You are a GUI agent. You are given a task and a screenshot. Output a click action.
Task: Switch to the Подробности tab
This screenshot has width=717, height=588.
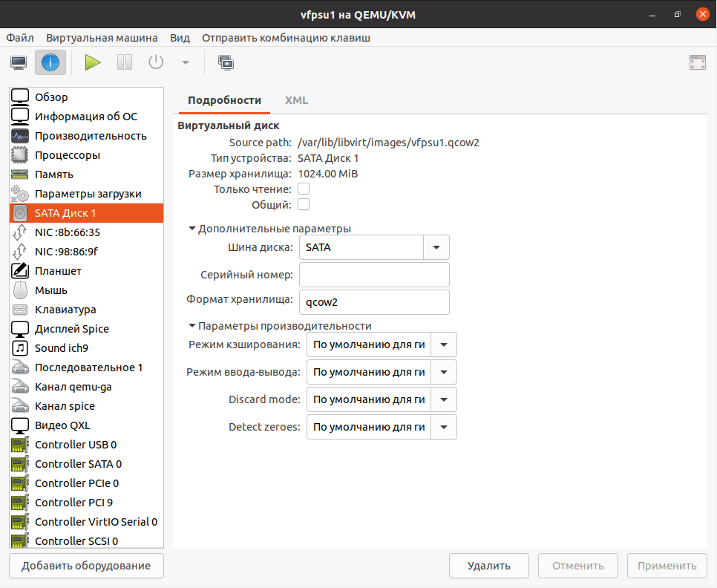tap(224, 100)
